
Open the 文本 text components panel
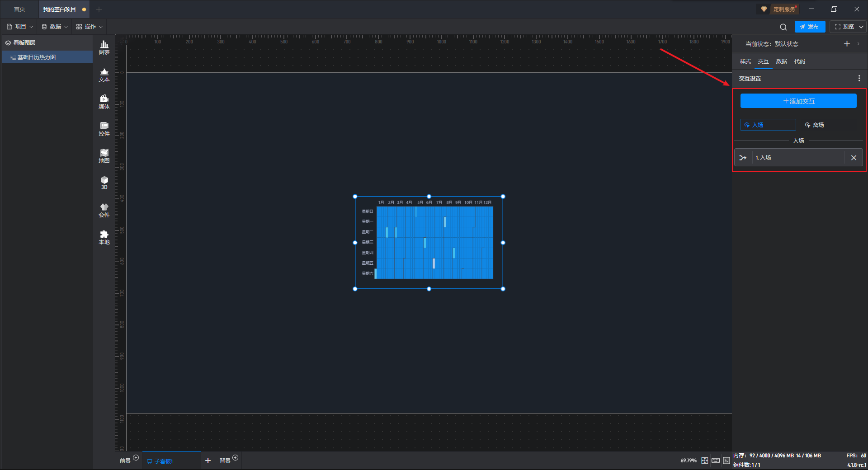click(x=104, y=75)
